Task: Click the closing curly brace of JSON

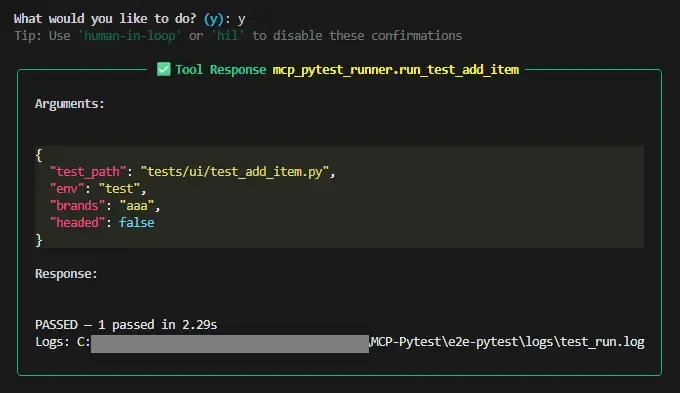Action: 39,240
